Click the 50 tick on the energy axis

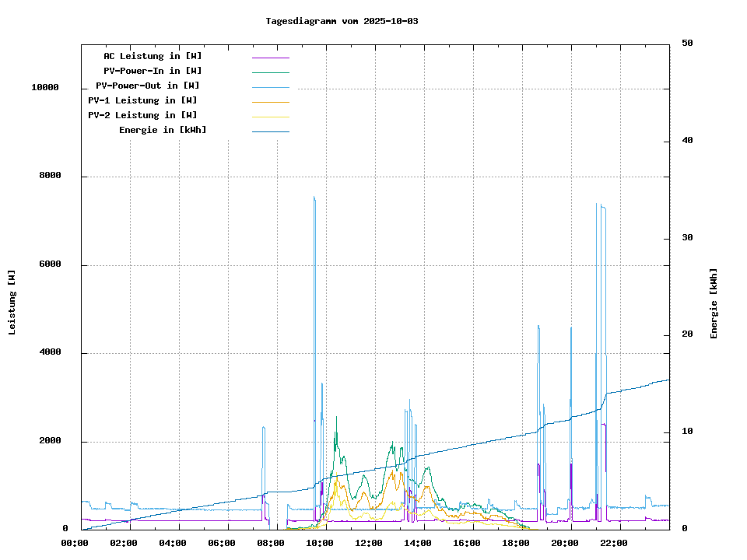pos(687,44)
